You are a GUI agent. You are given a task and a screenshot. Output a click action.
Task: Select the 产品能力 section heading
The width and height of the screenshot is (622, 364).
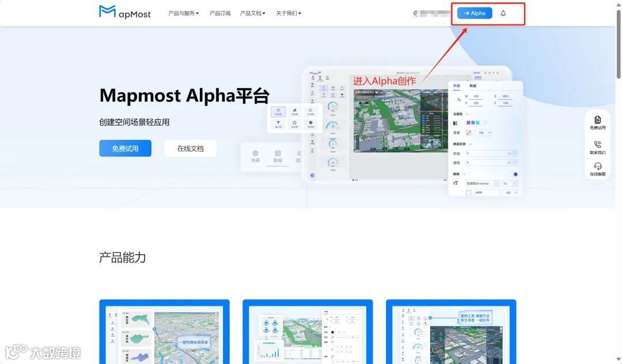[x=123, y=257]
